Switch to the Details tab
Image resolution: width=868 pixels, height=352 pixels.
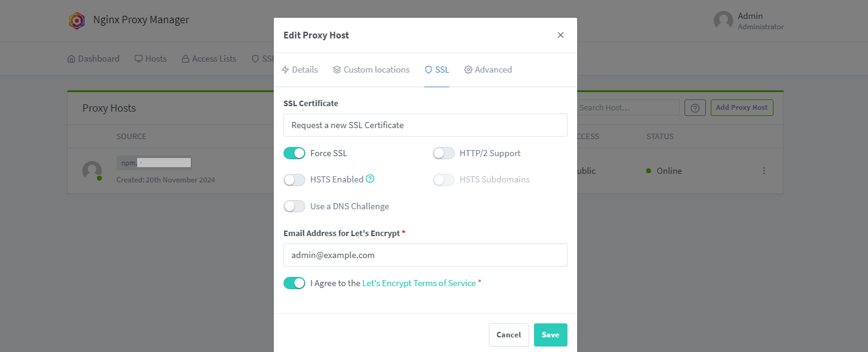coord(300,70)
